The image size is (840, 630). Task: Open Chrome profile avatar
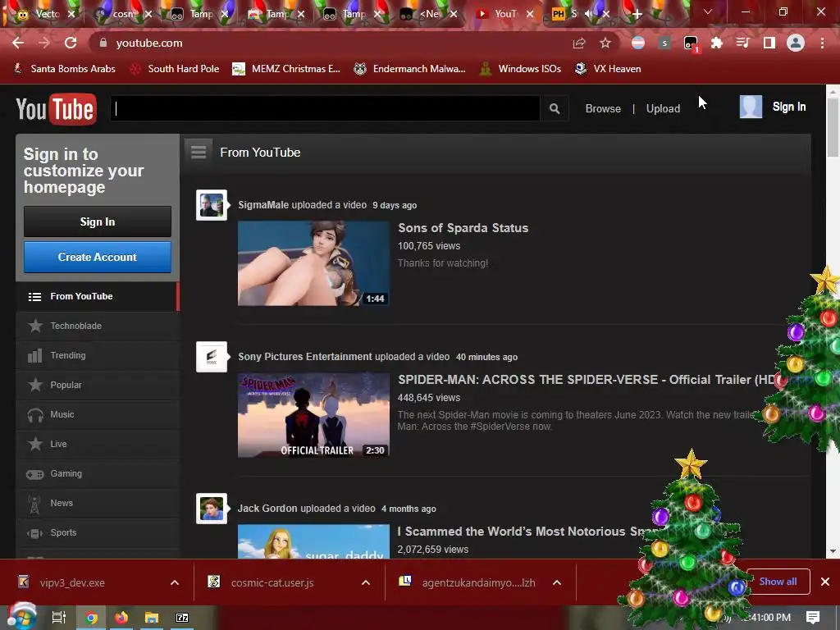(x=796, y=43)
